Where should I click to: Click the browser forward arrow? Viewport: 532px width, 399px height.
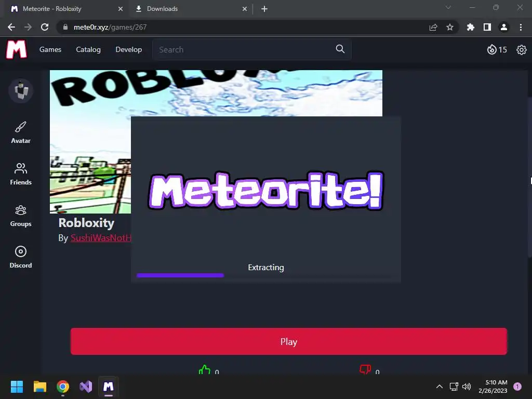[x=28, y=27]
